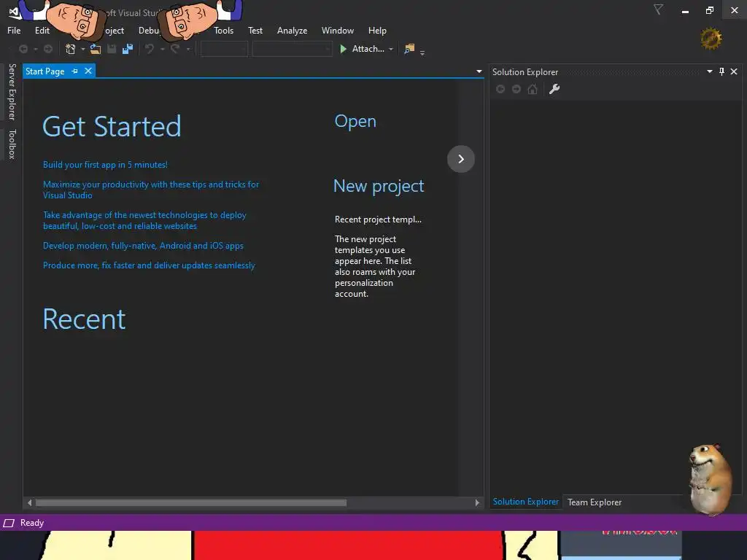Click the Open File toolbar icon
Viewport: 747px width, 560px height.
click(x=96, y=49)
